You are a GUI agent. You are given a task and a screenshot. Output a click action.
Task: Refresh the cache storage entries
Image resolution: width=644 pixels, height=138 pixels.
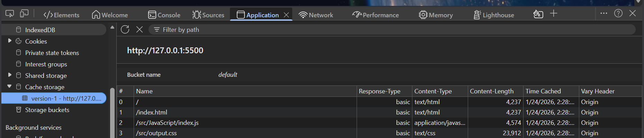click(125, 29)
